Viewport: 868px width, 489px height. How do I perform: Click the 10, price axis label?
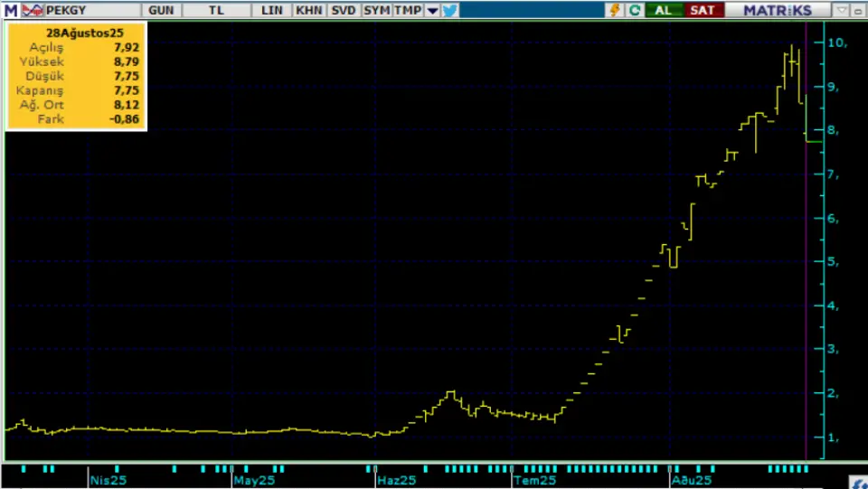click(837, 42)
